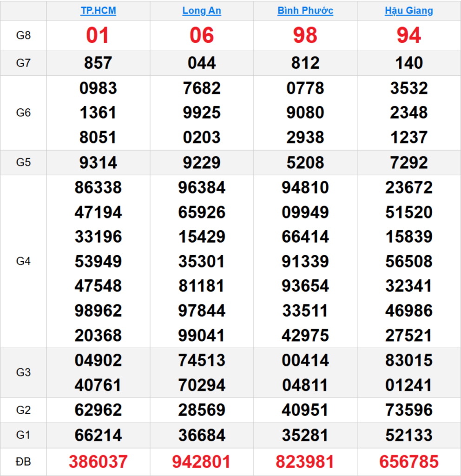This screenshot has height=476, width=461.
Task: Click the G5 number 9229
Action: pyautogui.click(x=202, y=163)
